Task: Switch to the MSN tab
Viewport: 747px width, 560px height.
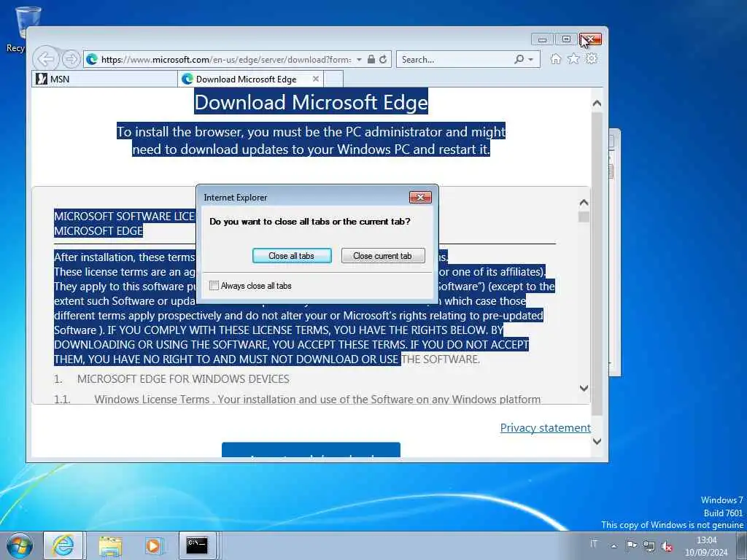Action: pos(105,79)
